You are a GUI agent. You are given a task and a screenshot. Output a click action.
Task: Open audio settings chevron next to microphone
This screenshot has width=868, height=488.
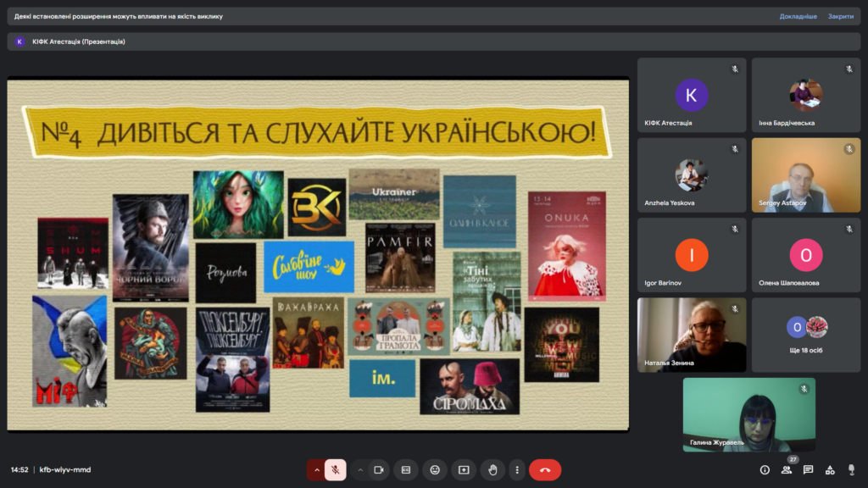click(317, 469)
